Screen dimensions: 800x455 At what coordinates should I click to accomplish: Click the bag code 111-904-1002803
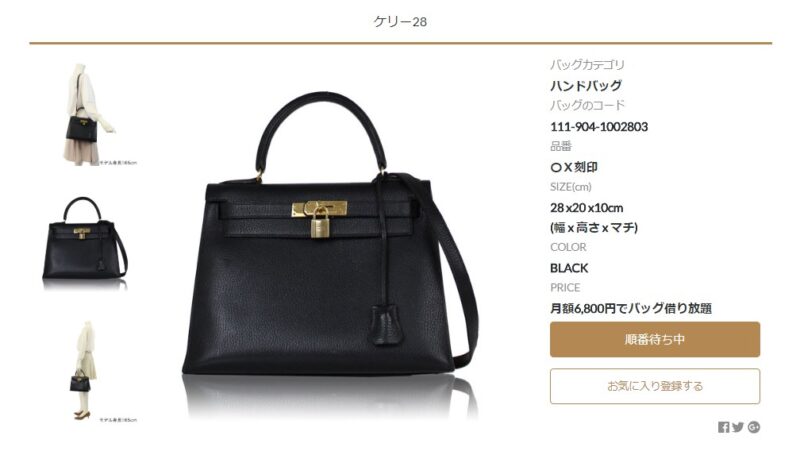599,127
